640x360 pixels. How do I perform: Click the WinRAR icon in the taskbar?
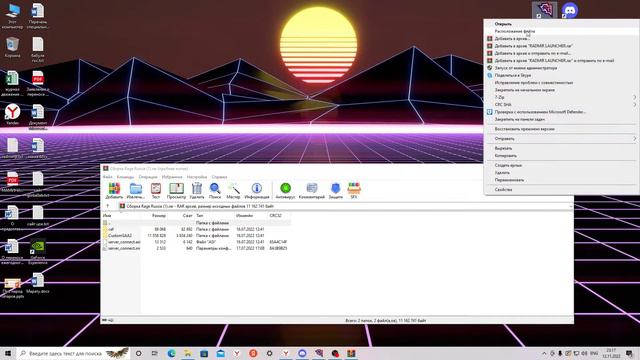[351, 353]
